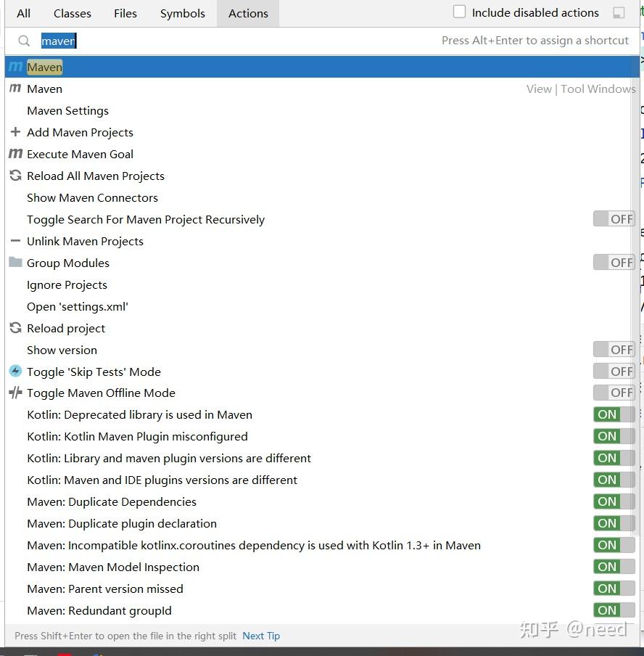This screenshot has height=656, width=644.
Task: Switch to the Classes tab
Action: coord(72,13)
